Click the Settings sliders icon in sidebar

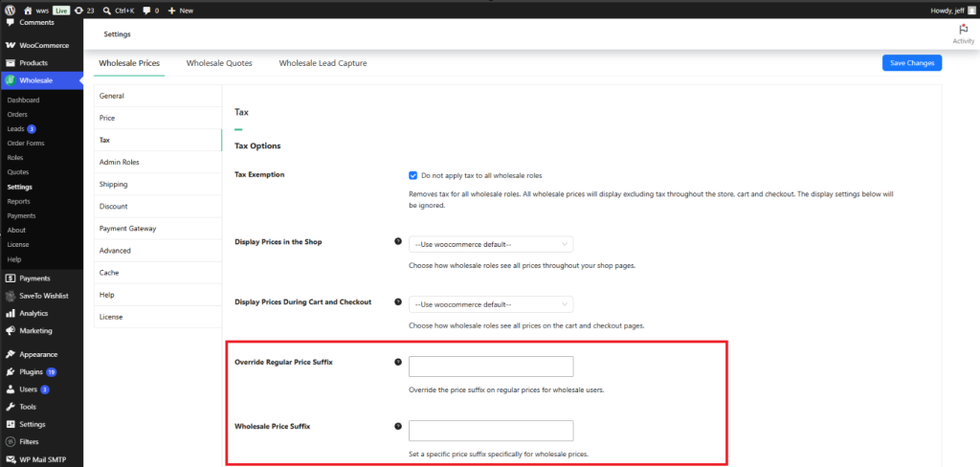pyautogui.click(x=10, y=424)
